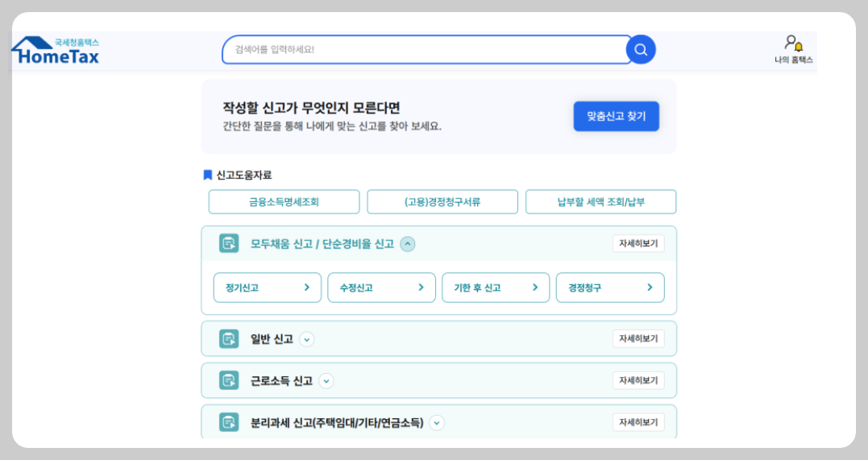Click 자세히보기 for 분리과세 신고
This screenshot has width=868, height=460.
point(638,422)
